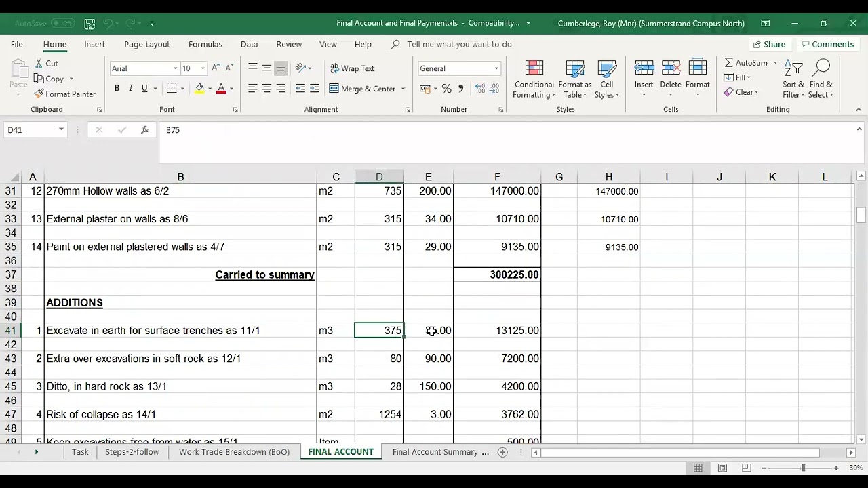
Task: Increase font size icon
Action: point(216,68)
